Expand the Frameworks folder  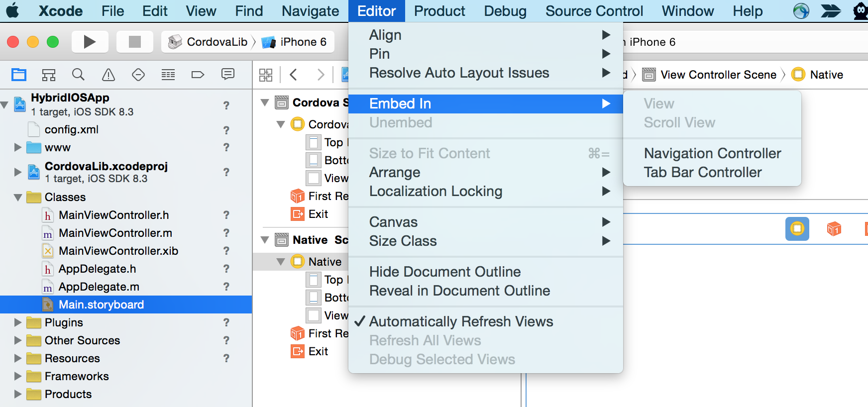[18, 376]
